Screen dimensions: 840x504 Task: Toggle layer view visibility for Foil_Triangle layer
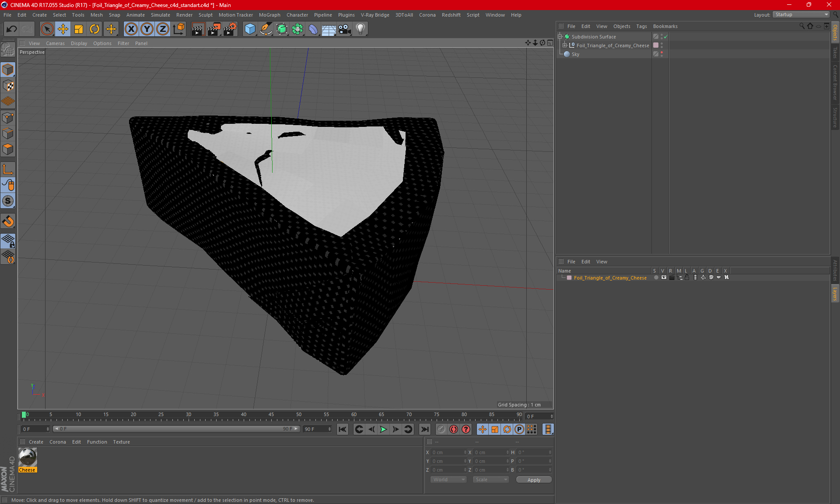(x=664, y=277)
